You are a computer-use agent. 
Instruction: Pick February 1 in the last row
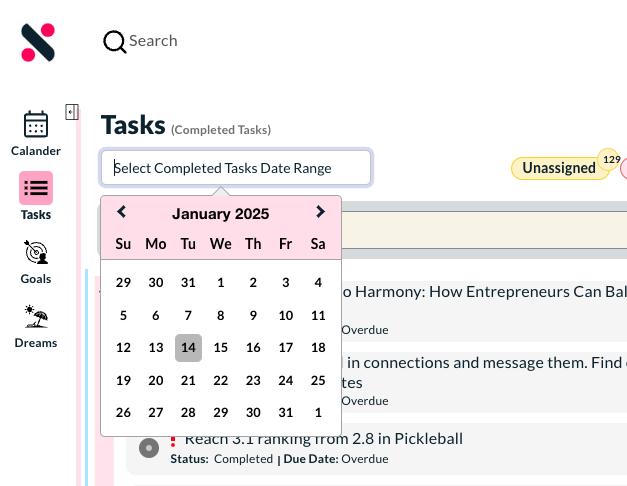pos(318,412)
